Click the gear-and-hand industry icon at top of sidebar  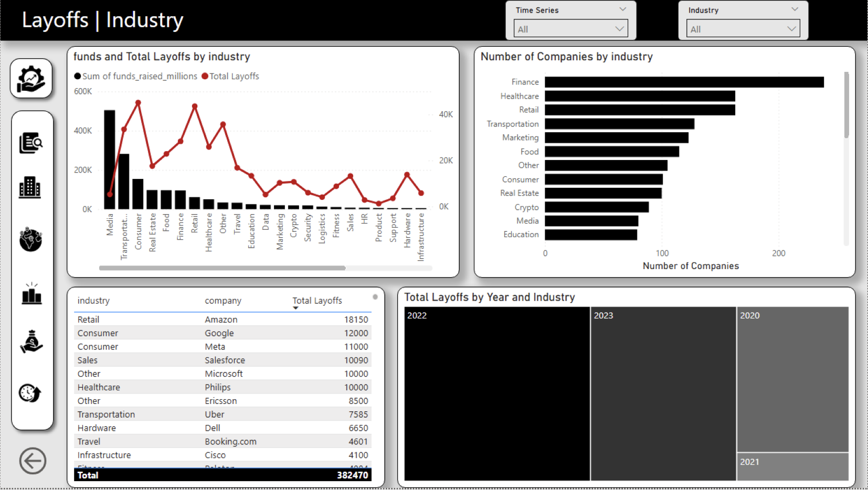31,79
